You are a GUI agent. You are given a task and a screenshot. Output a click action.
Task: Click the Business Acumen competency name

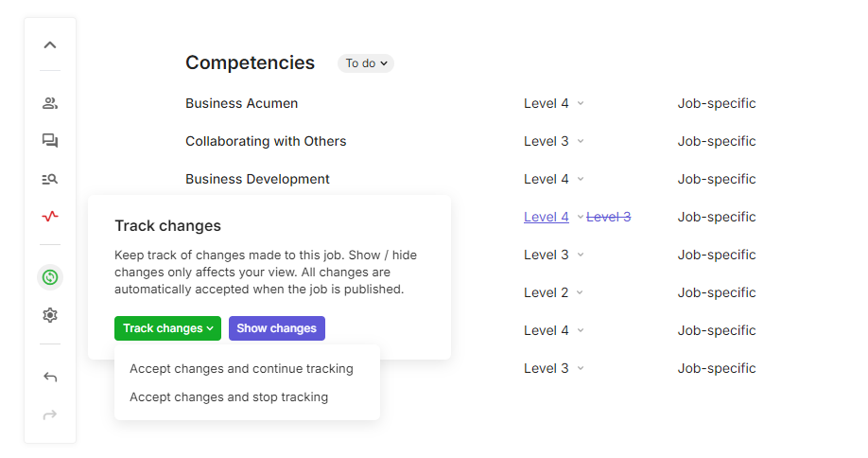click(241, 103)
